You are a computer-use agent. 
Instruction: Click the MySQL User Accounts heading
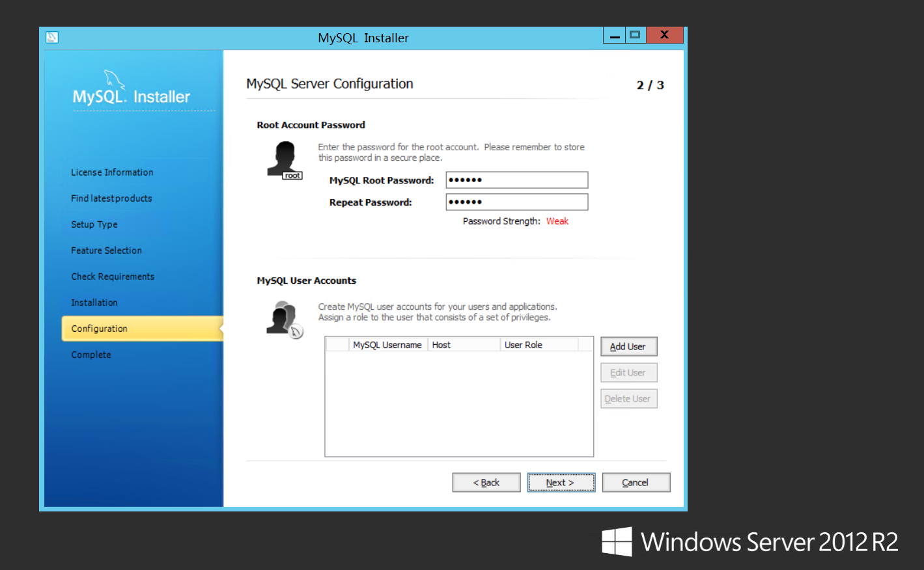point(306,280)
